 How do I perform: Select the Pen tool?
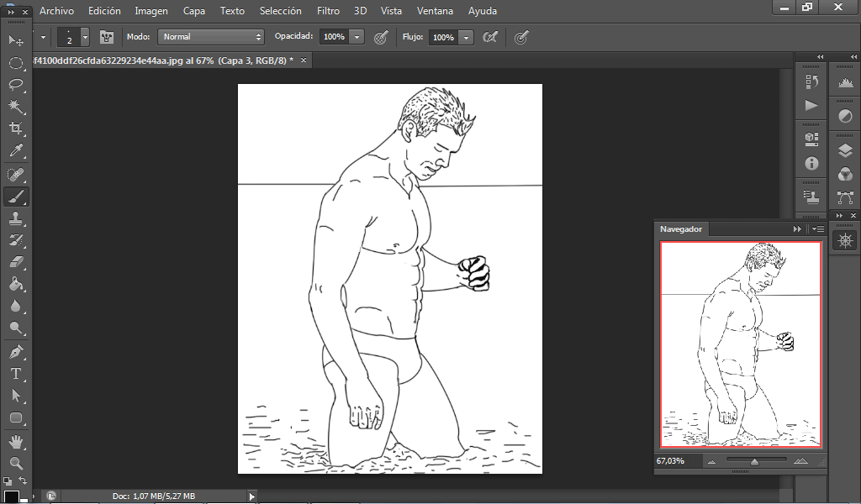[16, 351]
